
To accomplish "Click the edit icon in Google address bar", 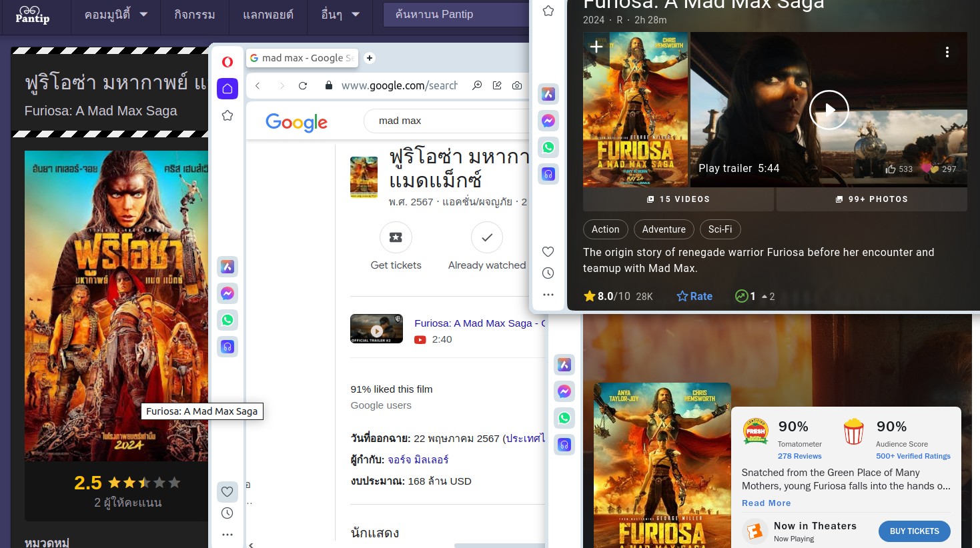I will [x=497, y=85].
